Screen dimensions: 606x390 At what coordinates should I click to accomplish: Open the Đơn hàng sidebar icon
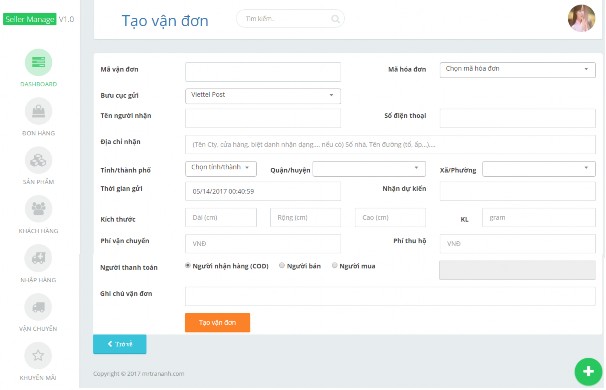pyautogui.click(x=38, y=111)
